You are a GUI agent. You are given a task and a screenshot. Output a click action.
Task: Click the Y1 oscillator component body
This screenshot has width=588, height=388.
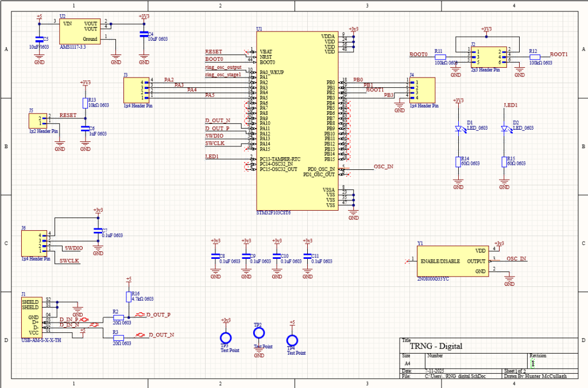[453, 261]
